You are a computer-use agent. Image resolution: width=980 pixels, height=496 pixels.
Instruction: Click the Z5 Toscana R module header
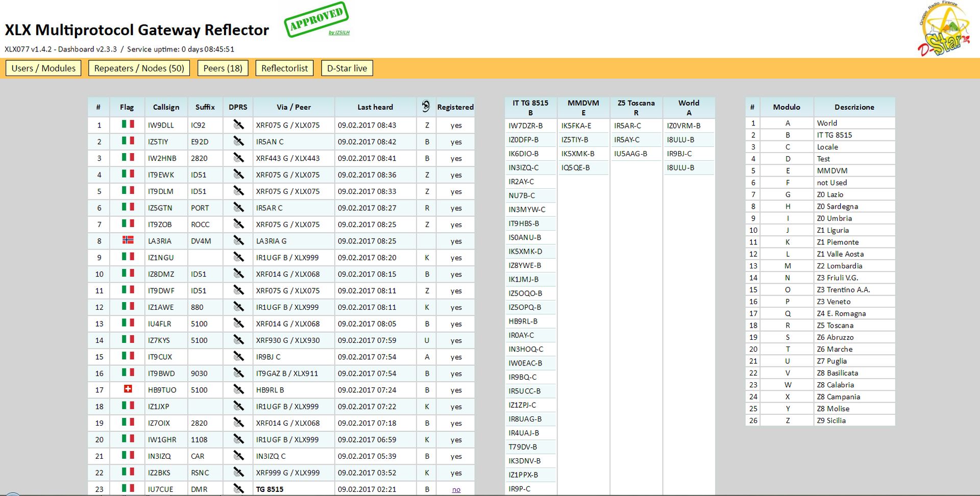(636, 108)
